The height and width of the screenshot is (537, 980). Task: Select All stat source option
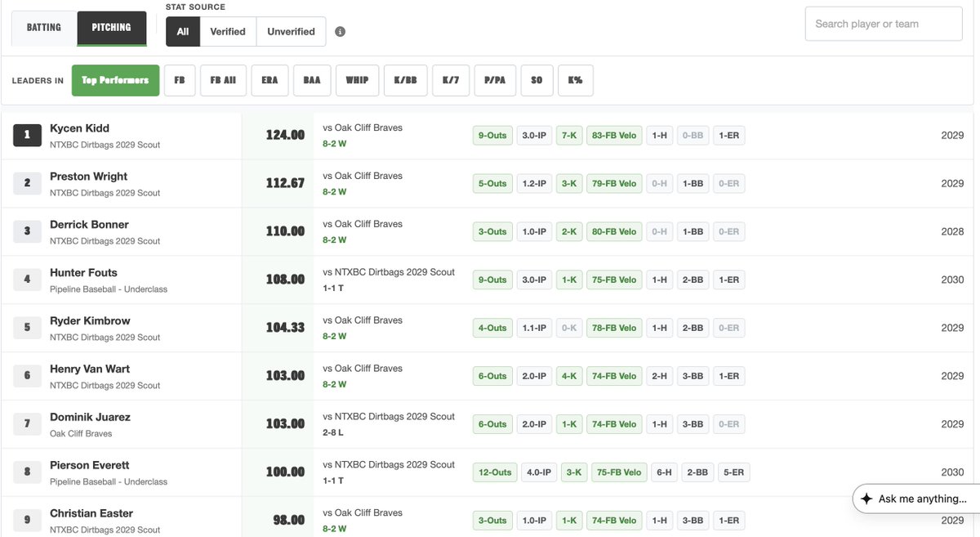pos(183,32)
